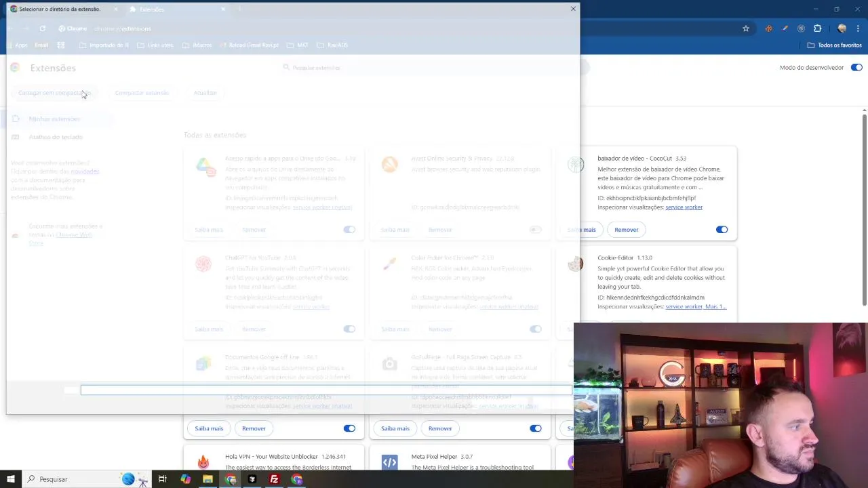Toggle off Documentos Google off-line extension
868x488 pixels.
coord(349,428)
